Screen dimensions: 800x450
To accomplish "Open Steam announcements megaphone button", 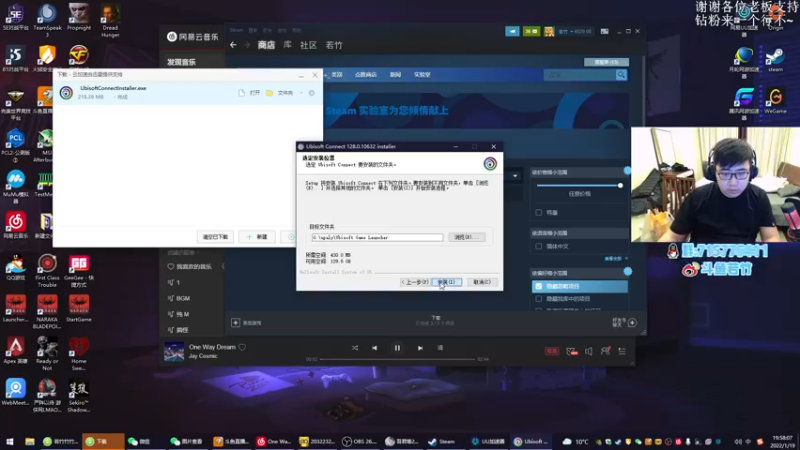I will coord(512,31).
